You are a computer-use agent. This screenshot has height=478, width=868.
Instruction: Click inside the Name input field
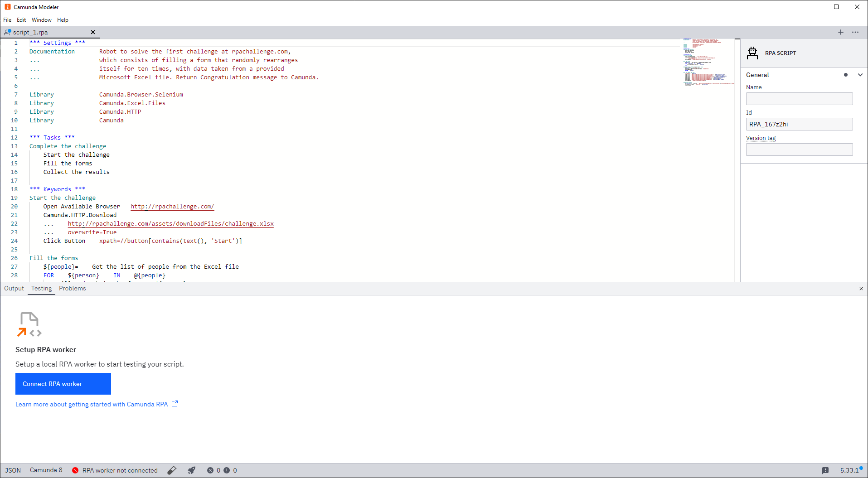(x=799, y=98)
